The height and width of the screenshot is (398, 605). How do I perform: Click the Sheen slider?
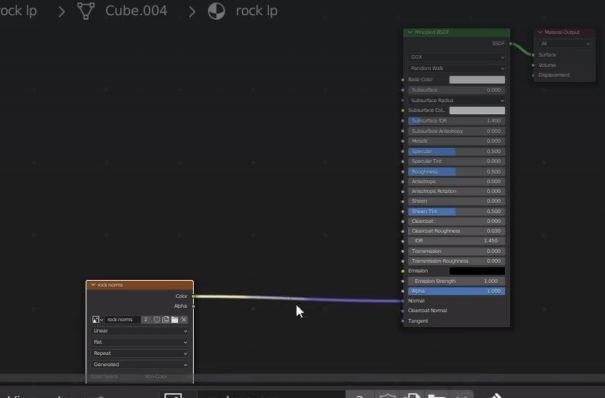point(456,201)
